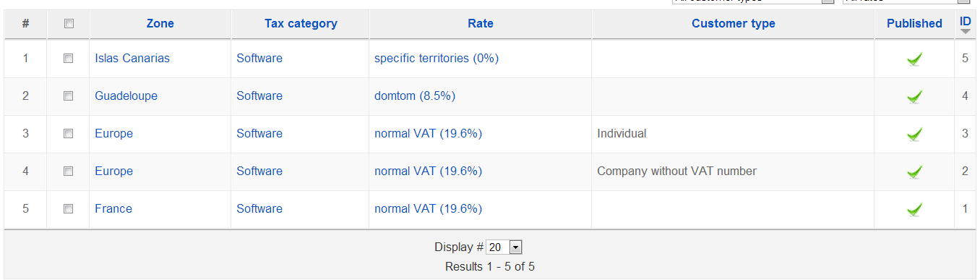Viewport: 980px width, 280px height.
Task: Check the select-all checkbox in header
Action: pyautogui.click(x=69, y=24)
